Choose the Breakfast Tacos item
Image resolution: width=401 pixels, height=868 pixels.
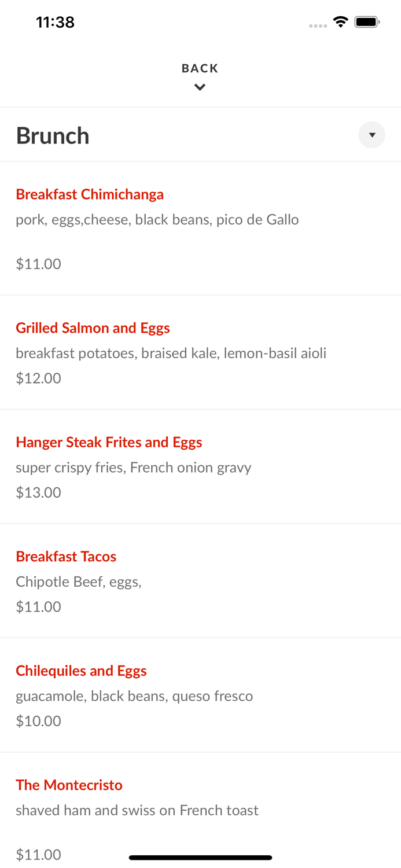pyautogui.click(x=66, y=557)
